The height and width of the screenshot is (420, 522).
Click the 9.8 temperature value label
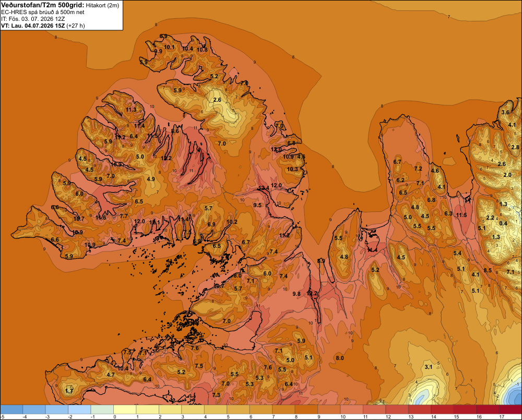click(296, 294)
